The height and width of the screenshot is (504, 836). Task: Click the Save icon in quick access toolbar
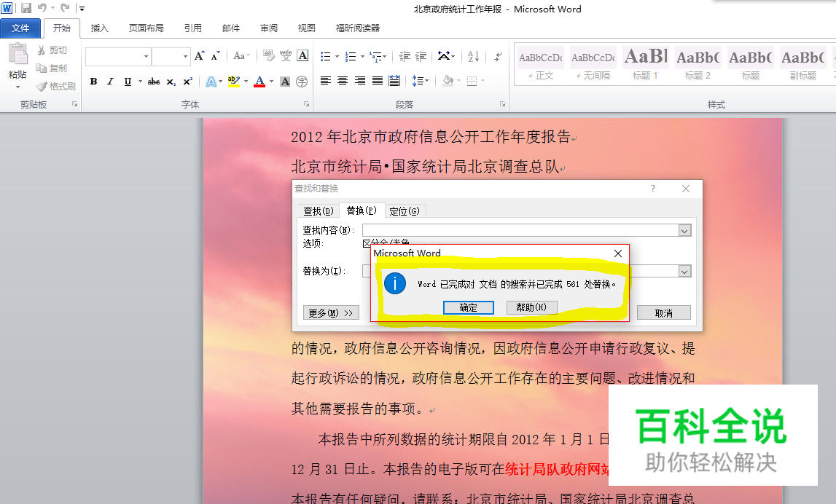point(26,8)
